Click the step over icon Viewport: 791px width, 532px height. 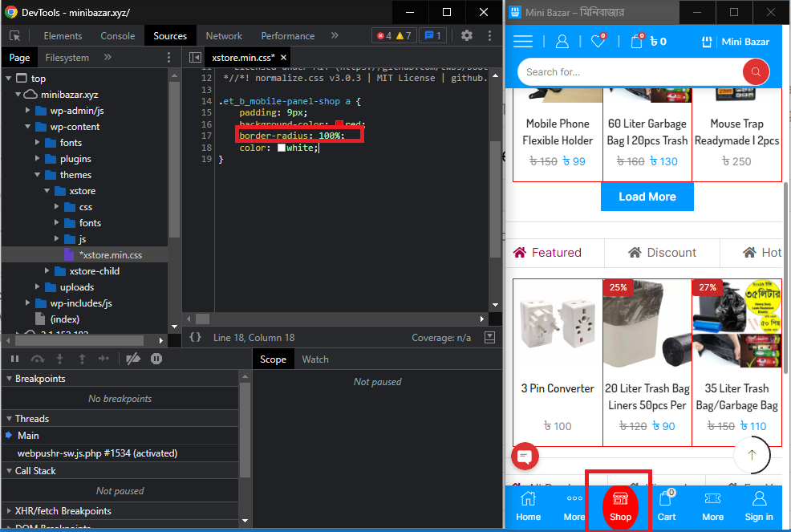pos(38,359)
